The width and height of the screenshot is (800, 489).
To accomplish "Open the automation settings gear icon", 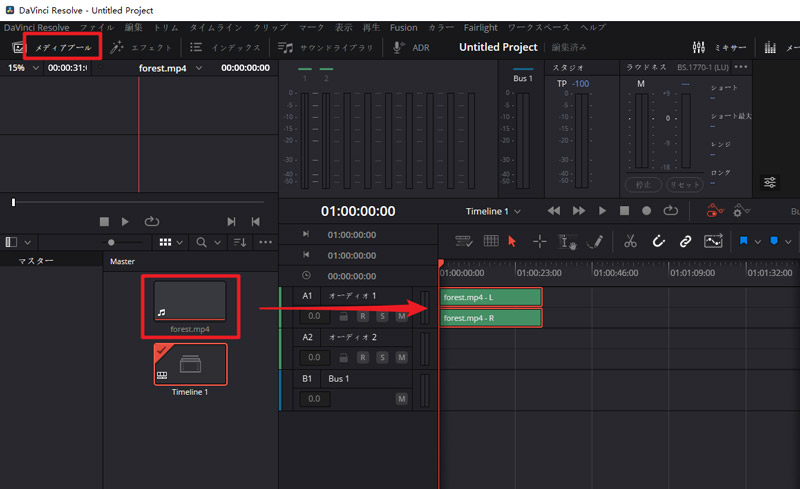I will pyautogui.click(x=741, y=210).
